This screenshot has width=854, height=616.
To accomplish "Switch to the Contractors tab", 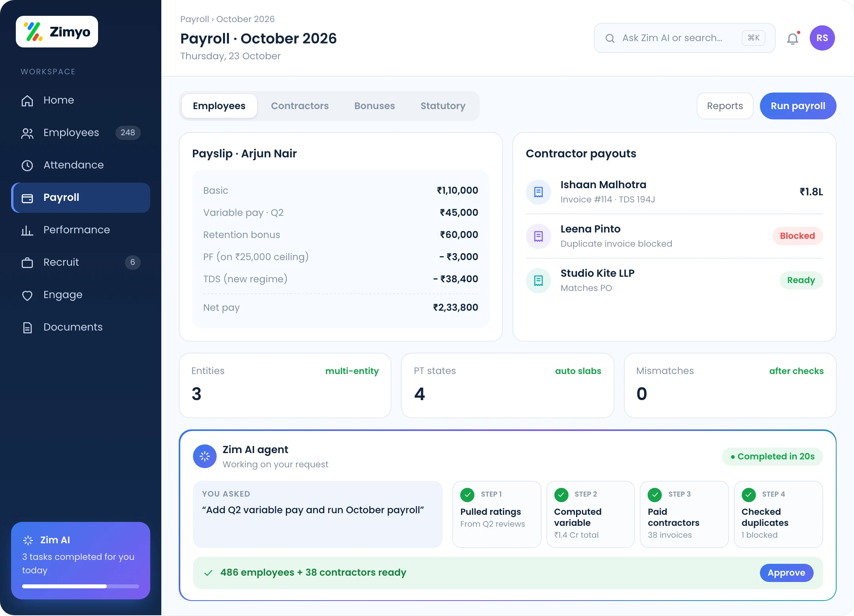I will coord(300,106).
